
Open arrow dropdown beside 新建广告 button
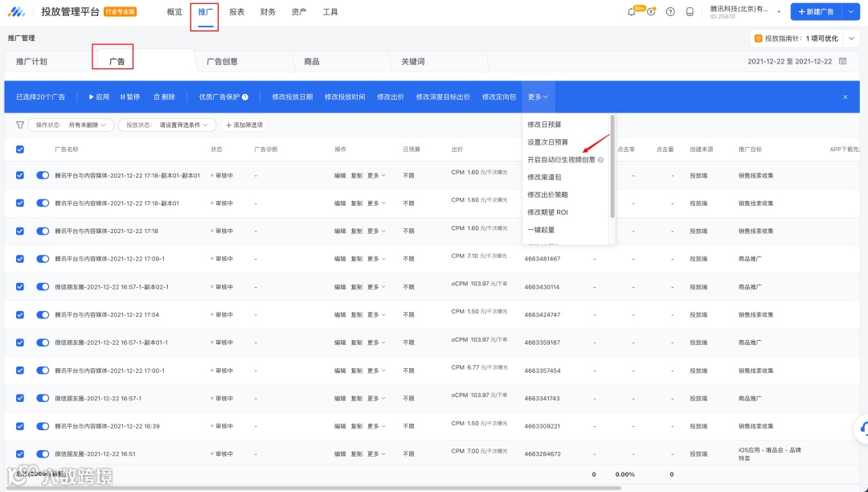click(851, 11)
